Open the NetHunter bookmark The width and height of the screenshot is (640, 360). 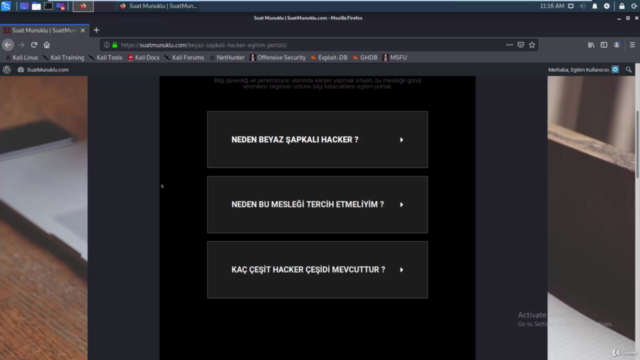pyautogui.click(x=227, y=58)
